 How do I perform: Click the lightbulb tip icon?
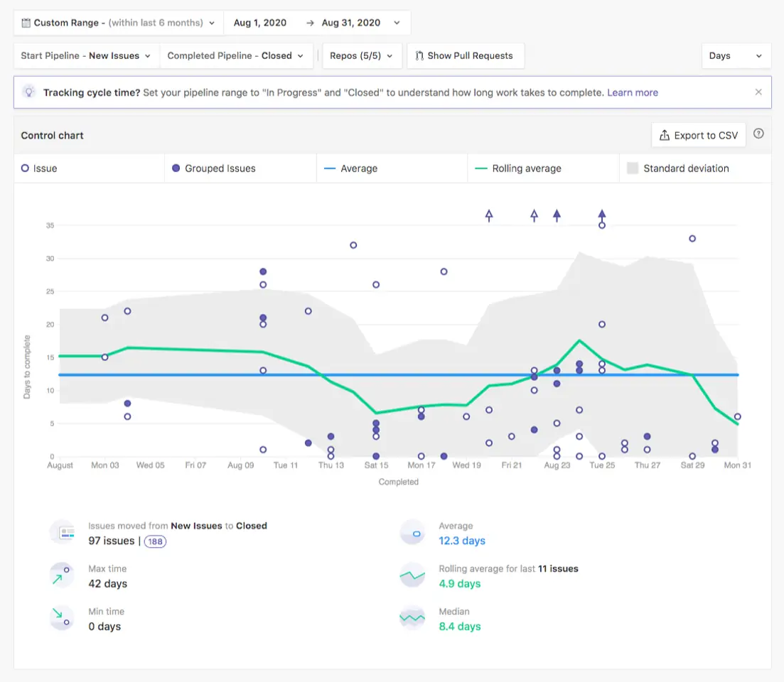point(29,92)
